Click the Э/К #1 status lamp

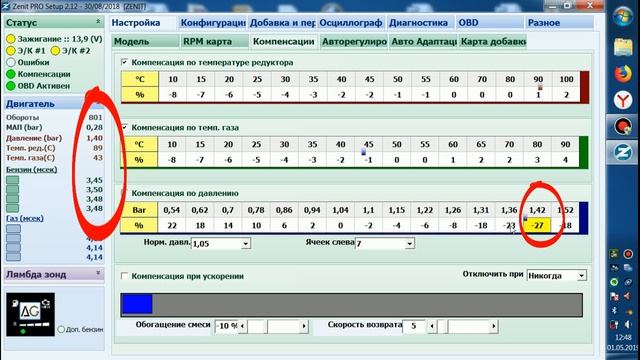click(x=11, y=51)
